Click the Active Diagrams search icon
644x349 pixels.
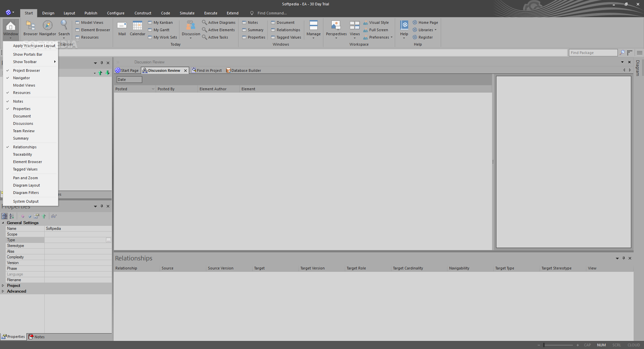[204, 22]
